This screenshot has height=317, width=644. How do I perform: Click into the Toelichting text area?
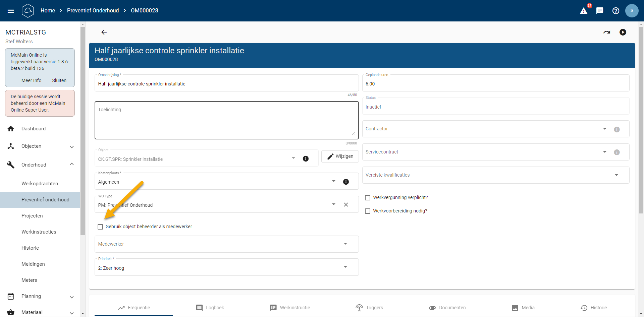[226, 121]
